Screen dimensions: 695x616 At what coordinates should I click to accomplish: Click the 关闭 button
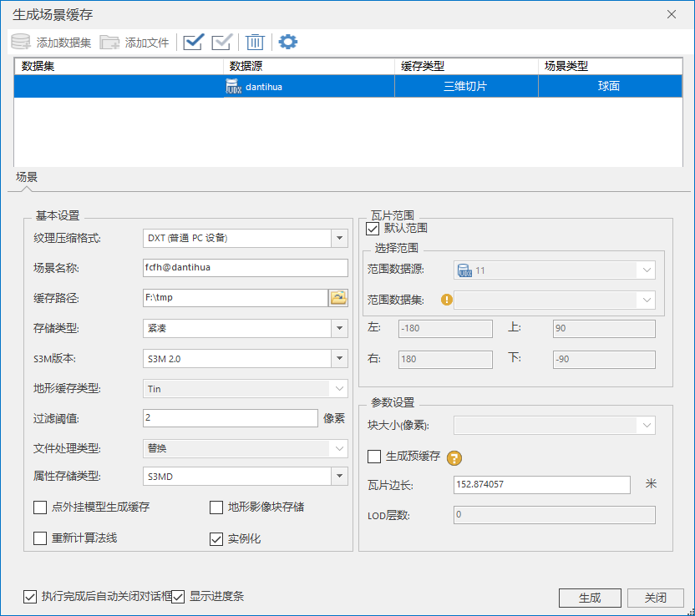click(656, 598)
